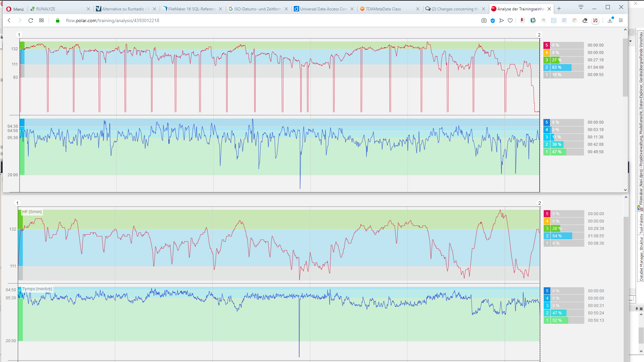
Task: Go back with the back arrow
Action: pos(9,20)
